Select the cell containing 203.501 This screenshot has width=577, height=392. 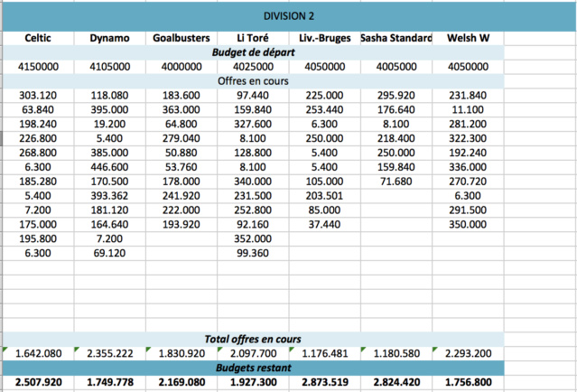coord(324,196)
